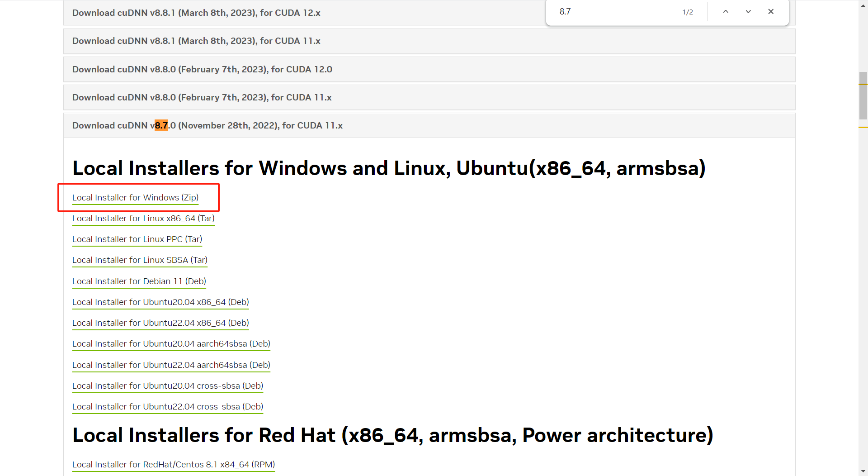This screenshot has width=868, height=476.
Task: Download Ubuntu20.04 x86_64 (Deb) installer
Action: 160,302
